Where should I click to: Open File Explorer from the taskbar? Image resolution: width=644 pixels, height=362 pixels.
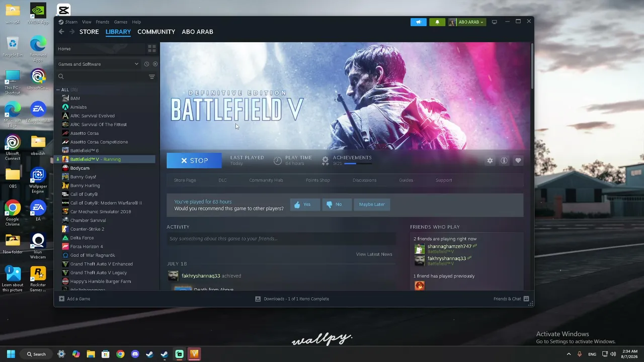tap(91, 354)
